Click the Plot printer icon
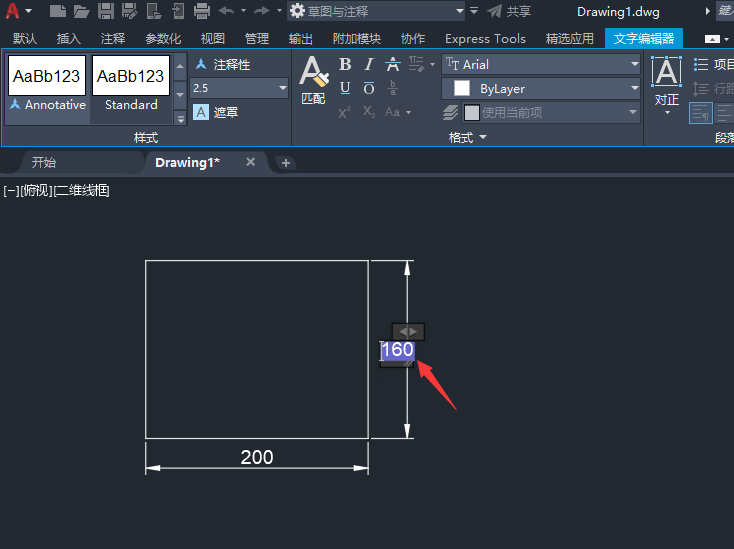734x549 pixels. tap(202, 11)
